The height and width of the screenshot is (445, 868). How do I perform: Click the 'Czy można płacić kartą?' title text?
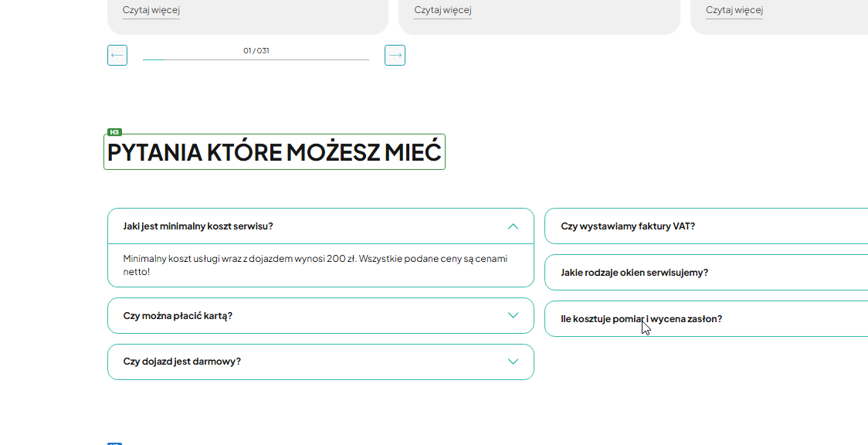click(x=178, y=316)
